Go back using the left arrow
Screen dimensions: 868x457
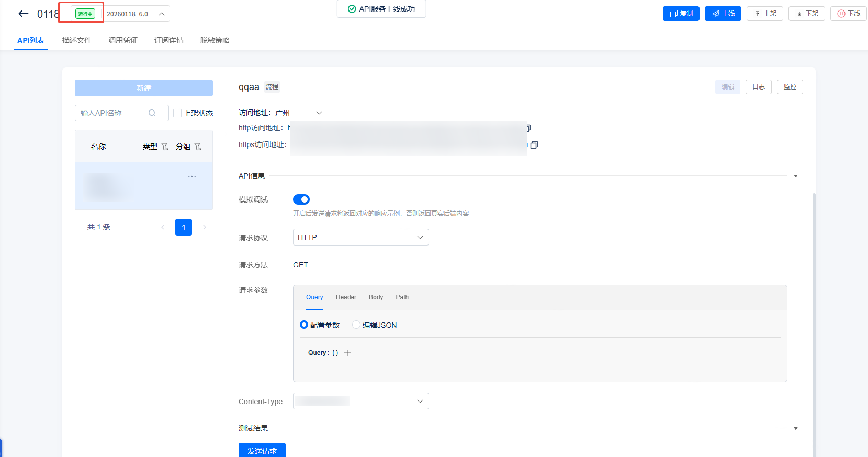24,14
